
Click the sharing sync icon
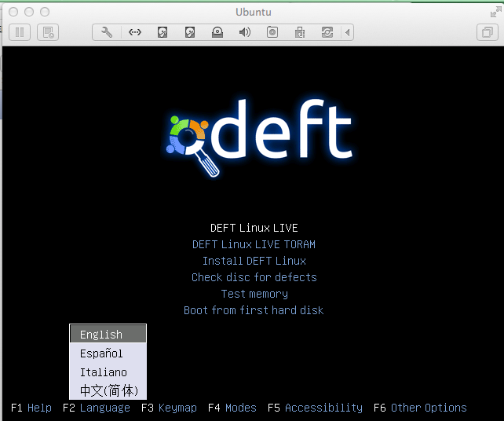[327, 32]
